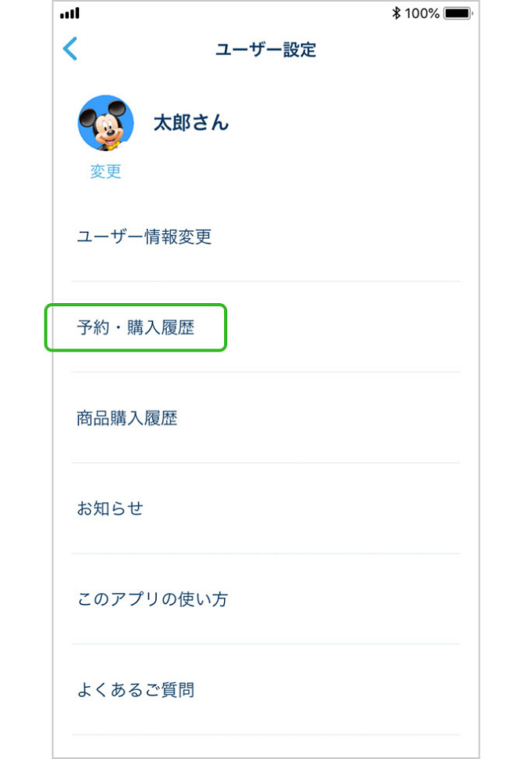Tap the ユーザー設定 screen title
532x759 pixels.
pyautogui.click(x=266, y=49)
